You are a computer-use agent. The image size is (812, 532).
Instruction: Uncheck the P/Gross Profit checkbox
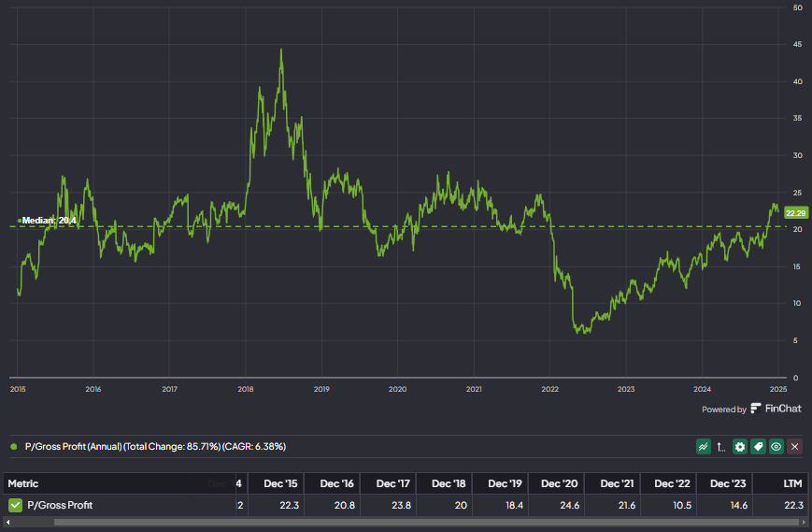[x=16, y=505]
